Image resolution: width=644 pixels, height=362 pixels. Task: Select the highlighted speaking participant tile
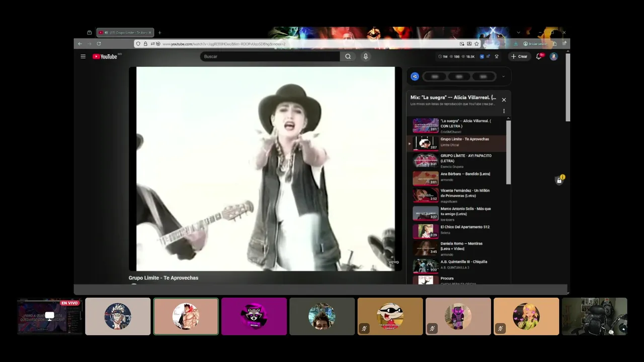[186, 316]
